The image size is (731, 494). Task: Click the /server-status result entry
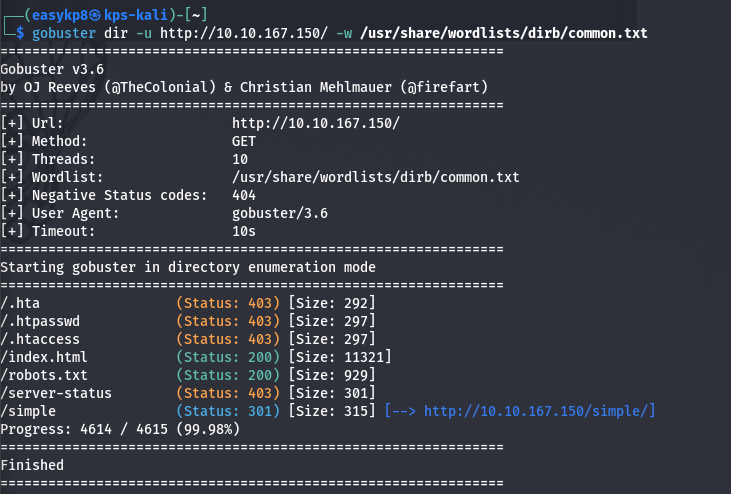point(56,393)
